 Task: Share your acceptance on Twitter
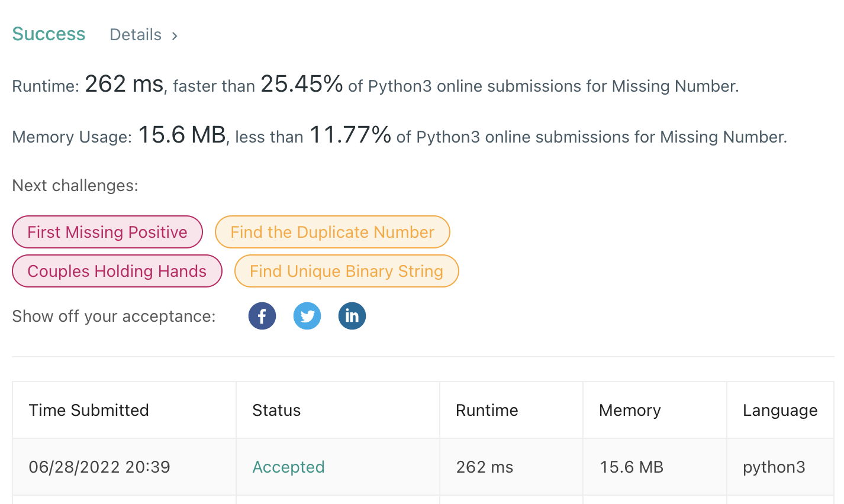click(307, 316)
